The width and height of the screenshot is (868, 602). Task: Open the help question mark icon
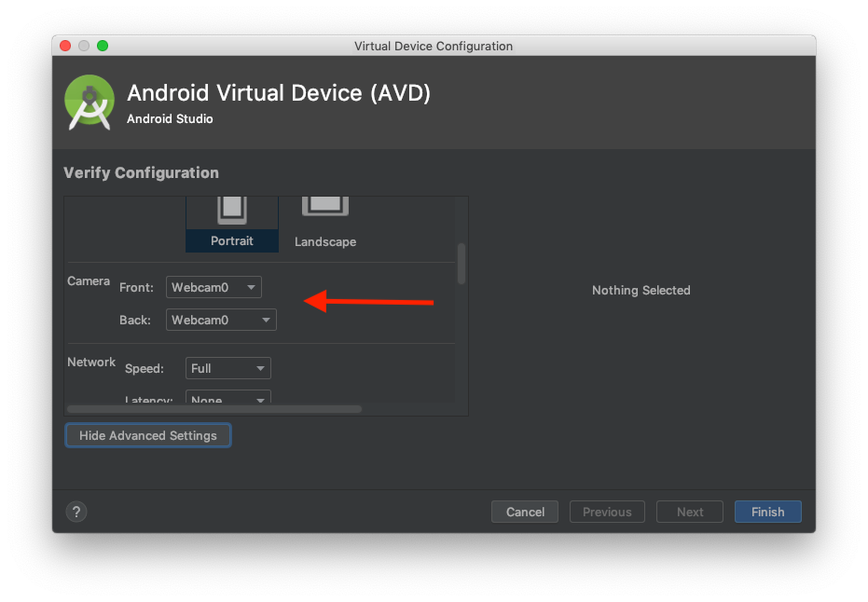(76, 512)
